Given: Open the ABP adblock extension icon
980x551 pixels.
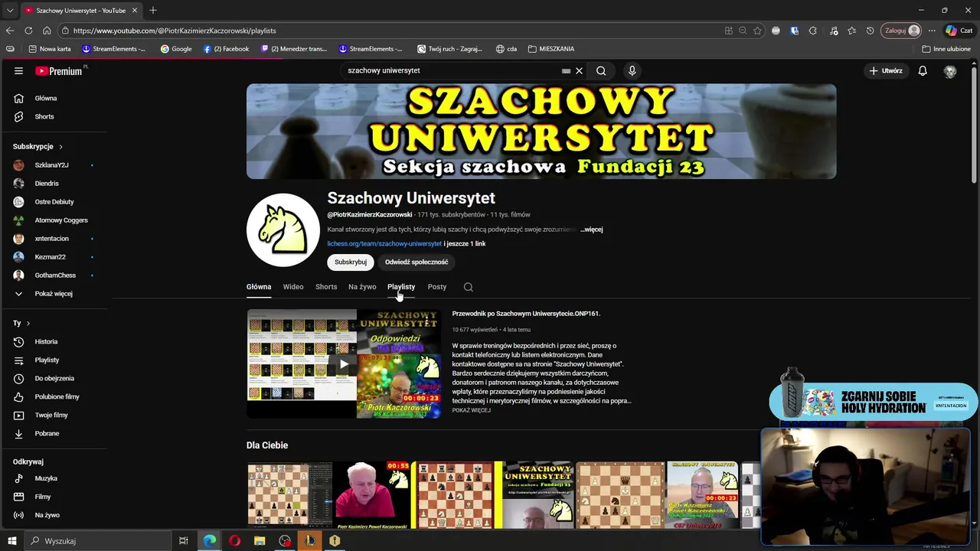Looking at the screenshot, I should coord(776,31).
